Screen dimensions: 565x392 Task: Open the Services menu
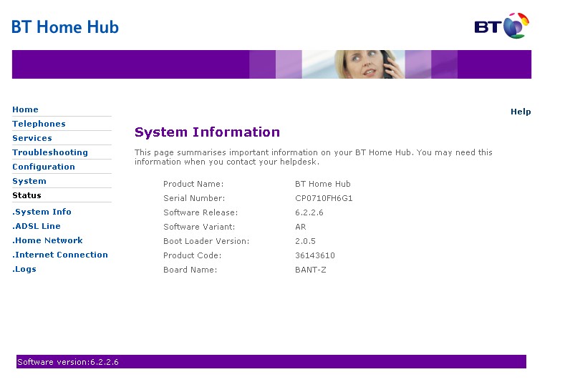(32, 138)
